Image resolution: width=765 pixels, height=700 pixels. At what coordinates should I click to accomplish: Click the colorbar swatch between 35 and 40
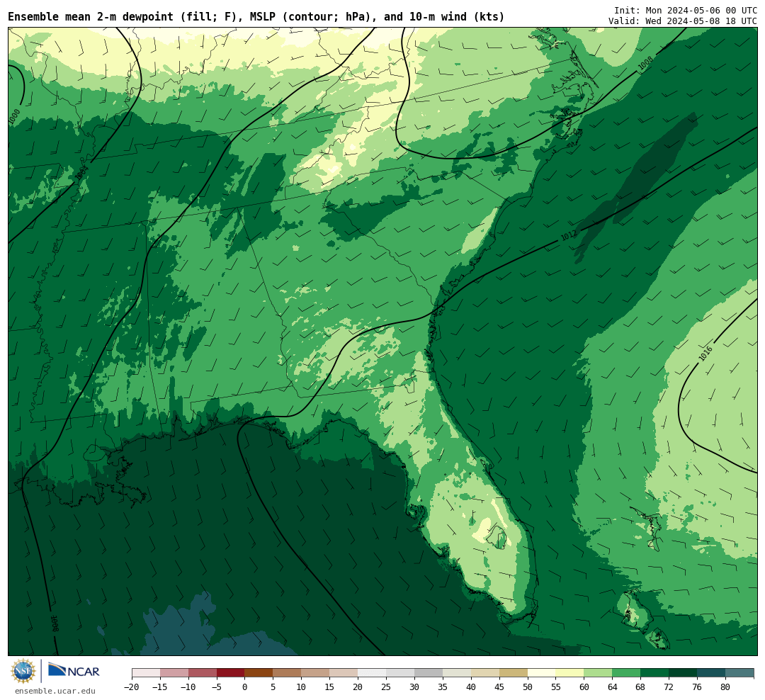[x=457, y=673]
